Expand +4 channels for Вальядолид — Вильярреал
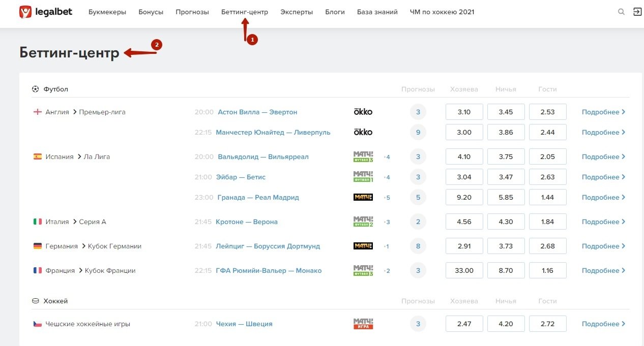Image resolution: width=644 pixels, height=346 pixels. (x=387, y=157)
